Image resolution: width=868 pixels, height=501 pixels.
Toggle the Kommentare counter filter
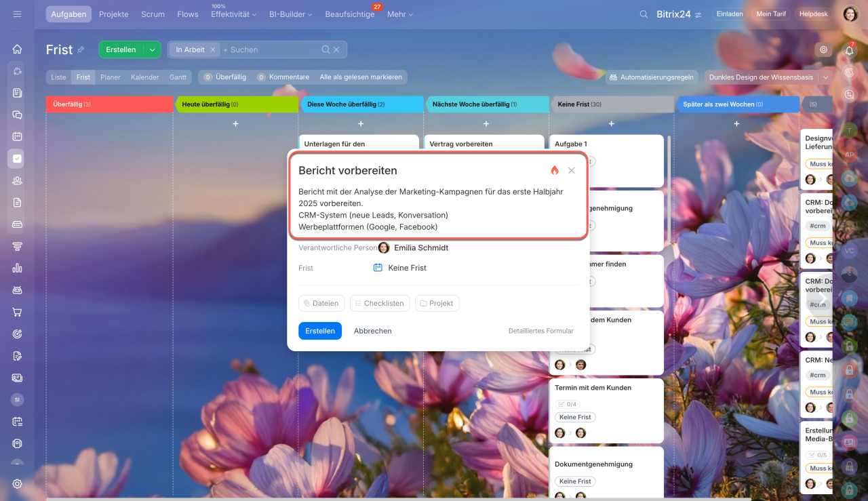283,77
